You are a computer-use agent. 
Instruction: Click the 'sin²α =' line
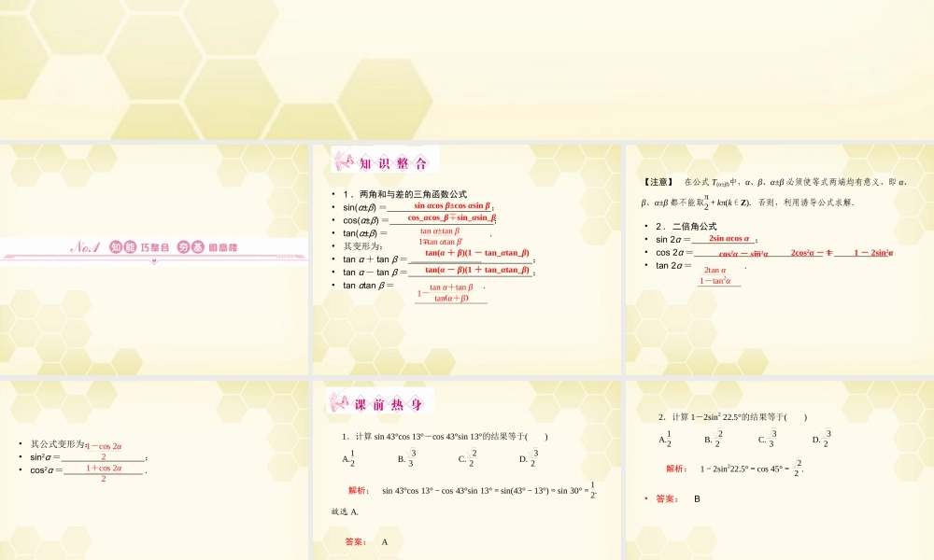[x=89, y=456]
